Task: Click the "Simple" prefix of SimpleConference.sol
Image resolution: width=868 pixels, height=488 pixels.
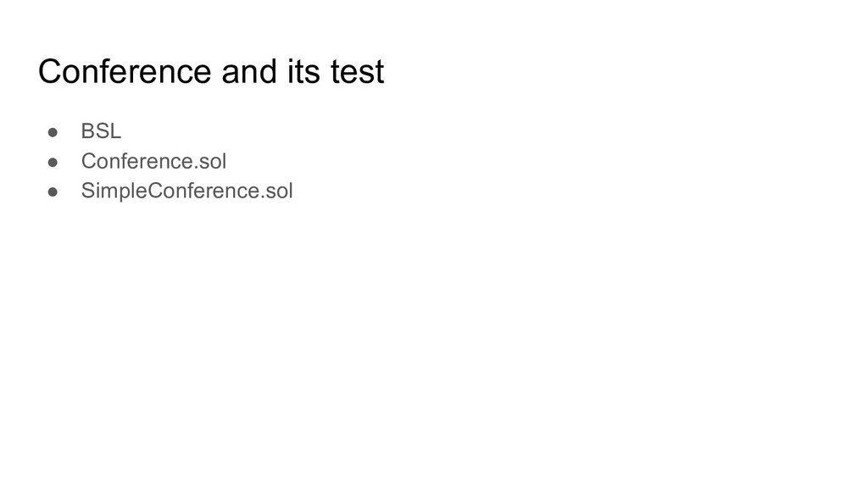Action: [x=114, y=191]
